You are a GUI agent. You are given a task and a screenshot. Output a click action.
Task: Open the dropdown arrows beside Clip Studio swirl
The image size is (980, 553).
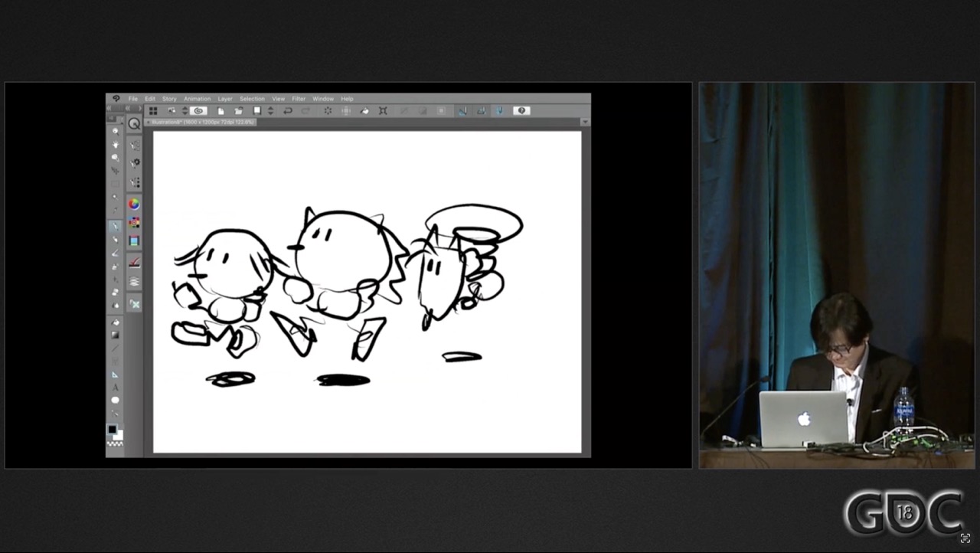coord(185,111)
